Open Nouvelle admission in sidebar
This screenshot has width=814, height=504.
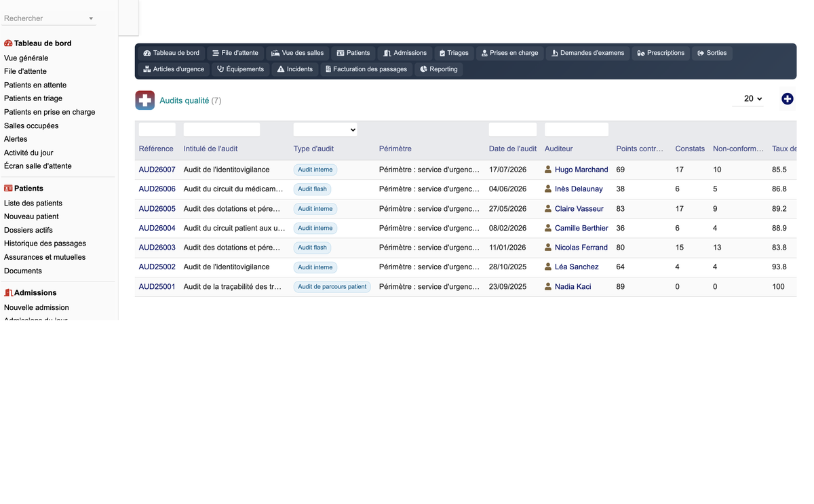[37, 307]
